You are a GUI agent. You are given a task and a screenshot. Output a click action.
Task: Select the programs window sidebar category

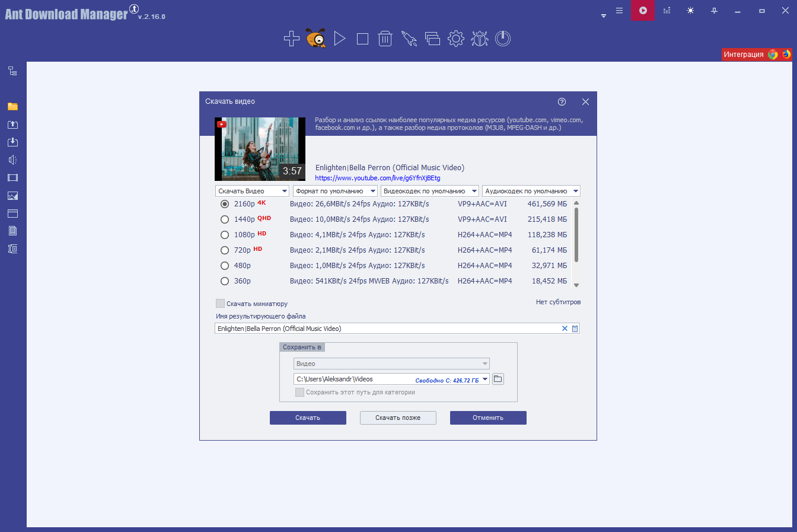click(x=12, y=214)
